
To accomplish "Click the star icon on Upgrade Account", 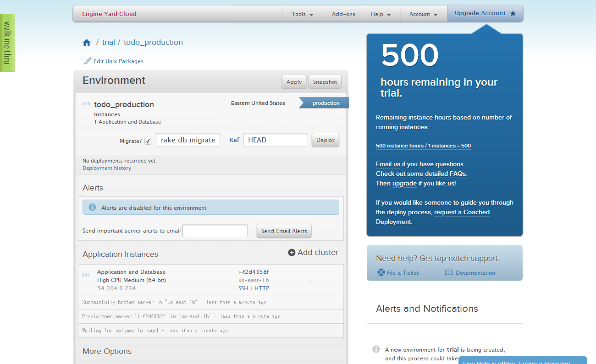I will [513, 13].
